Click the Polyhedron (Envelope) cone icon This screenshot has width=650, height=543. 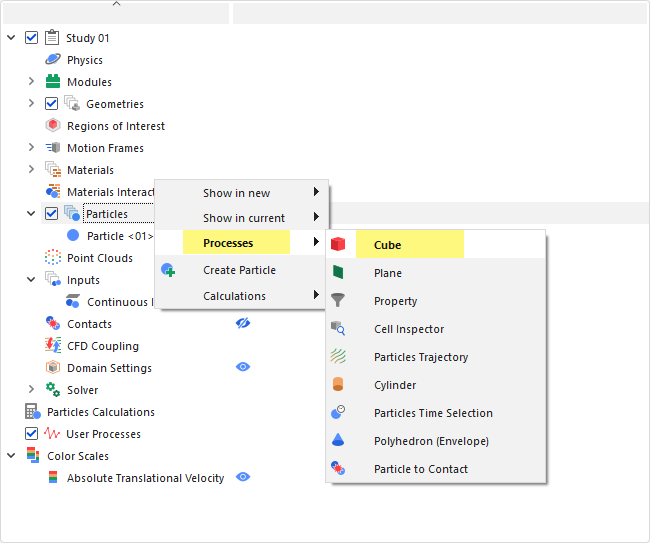(338, 441)
